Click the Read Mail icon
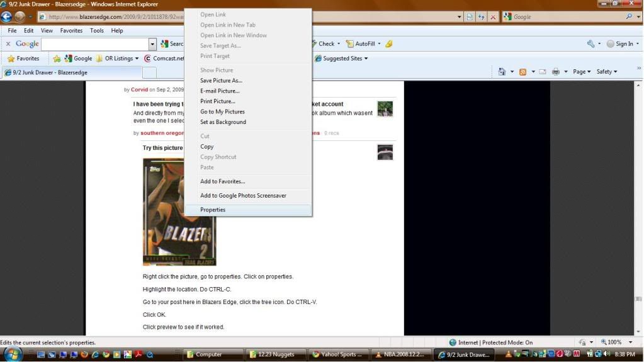Viewport: 644px width, 362px height. click(x=543, y=72)
